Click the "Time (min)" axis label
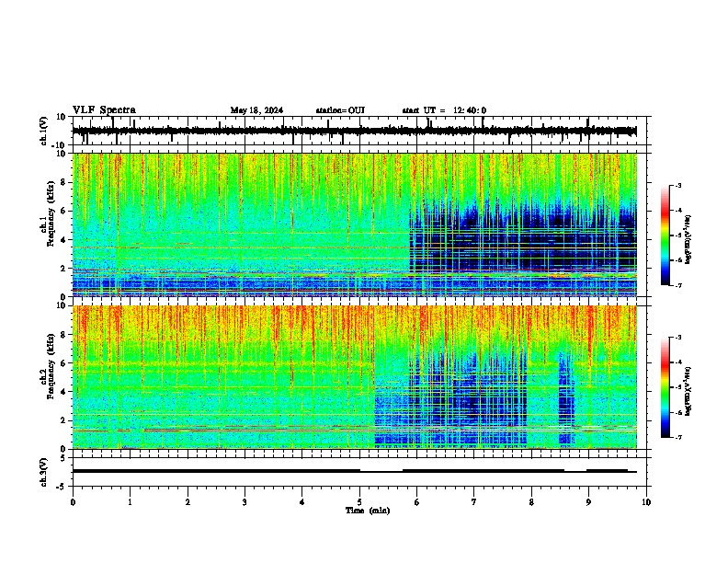 pos(368,511)
